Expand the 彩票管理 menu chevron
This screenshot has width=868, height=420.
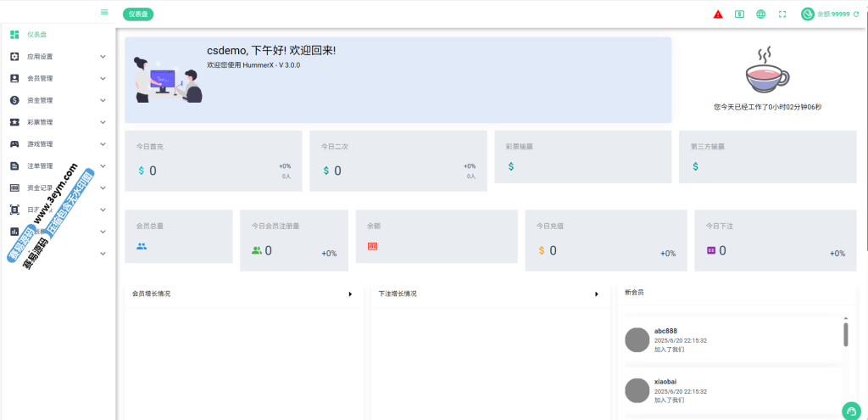pos(103,122)
